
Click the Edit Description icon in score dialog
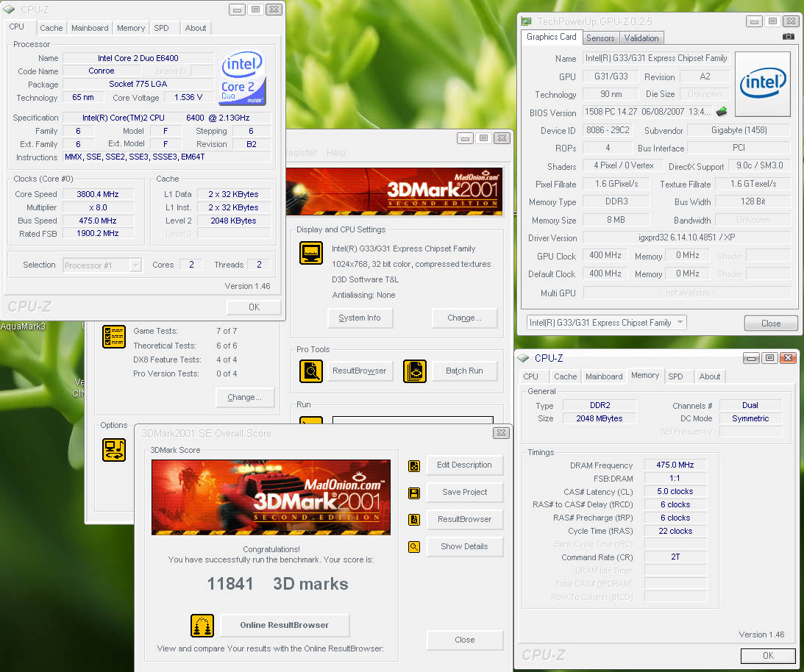tap(414, 466)
